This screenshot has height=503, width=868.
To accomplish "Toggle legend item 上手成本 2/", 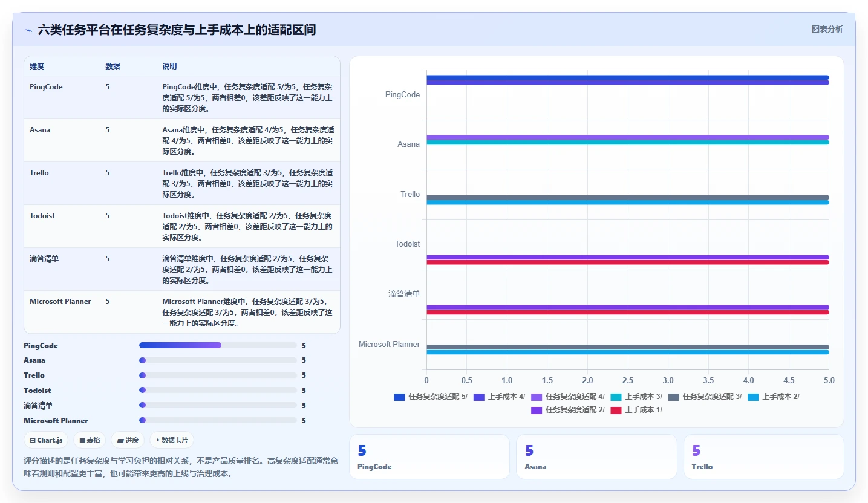I will pos(774,397).
